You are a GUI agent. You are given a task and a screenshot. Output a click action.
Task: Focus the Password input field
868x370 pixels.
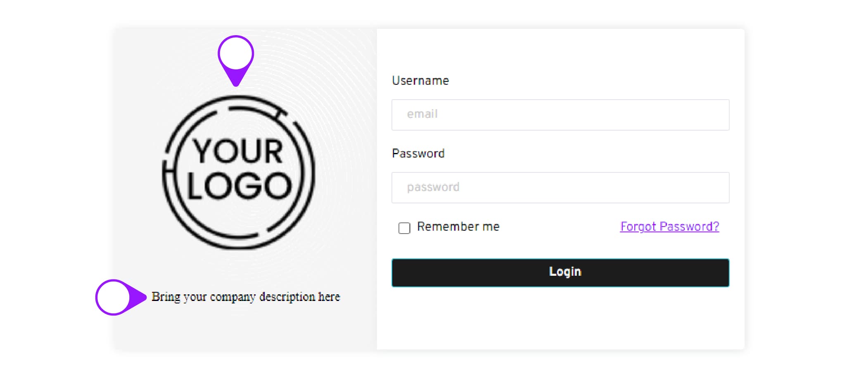[560, 188]
